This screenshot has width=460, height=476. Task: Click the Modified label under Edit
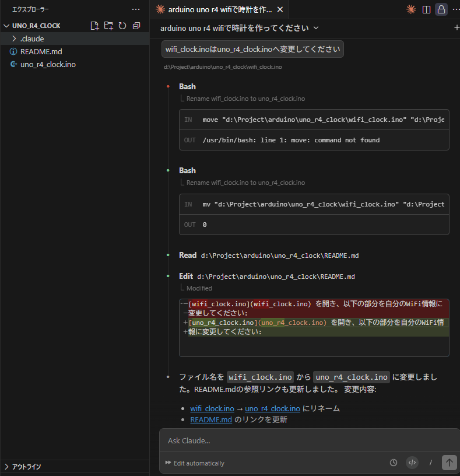[199, 288]
